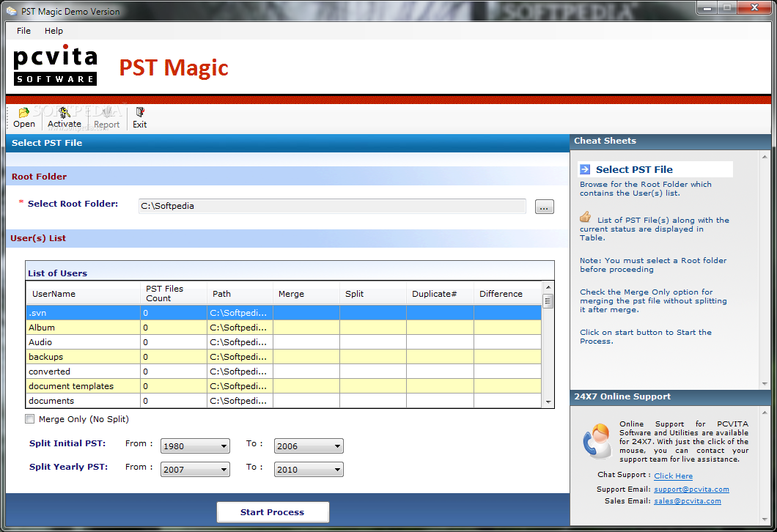Click the users list scroll down arrow
The height and width of the screenshot is (532, 777).
click(x=548, y=402)
